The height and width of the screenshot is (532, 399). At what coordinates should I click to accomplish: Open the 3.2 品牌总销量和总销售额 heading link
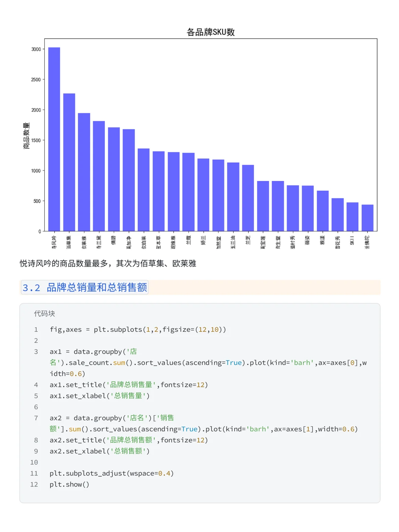coord(85,287)
